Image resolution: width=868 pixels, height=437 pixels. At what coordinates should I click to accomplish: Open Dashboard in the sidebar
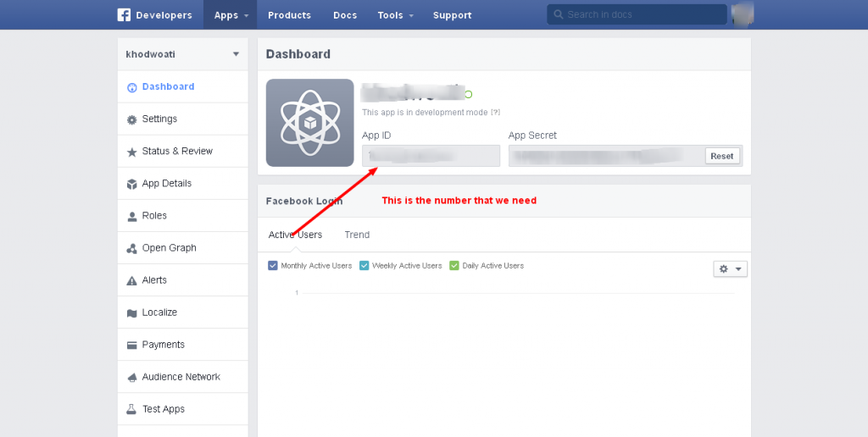[x=183, y=86]
